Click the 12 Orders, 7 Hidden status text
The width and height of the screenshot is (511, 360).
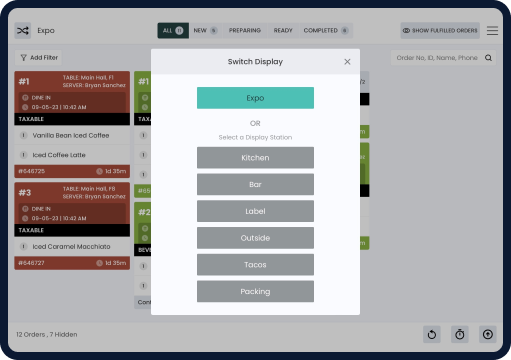pos(47,334)
